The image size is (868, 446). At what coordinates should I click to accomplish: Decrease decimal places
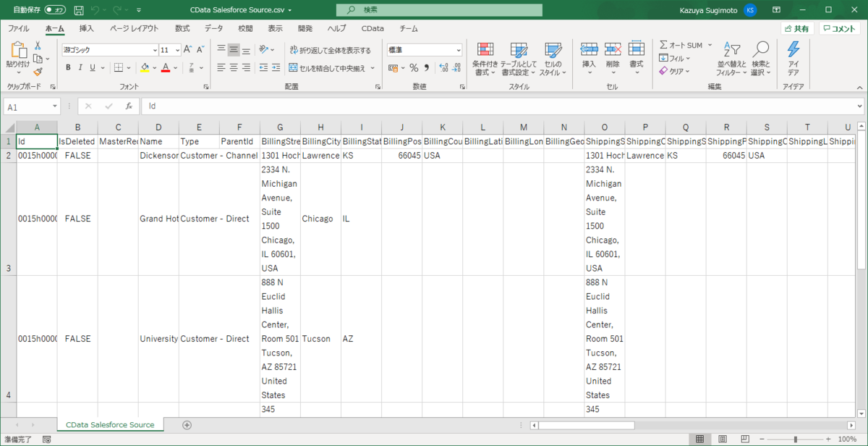456,67
